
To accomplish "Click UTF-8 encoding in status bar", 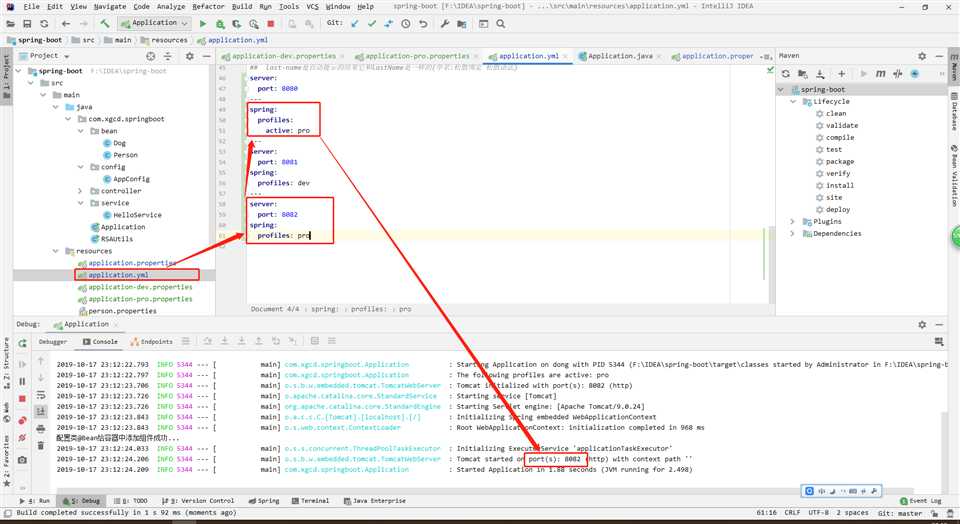I will pyautogui.click(x=819, y=513).
